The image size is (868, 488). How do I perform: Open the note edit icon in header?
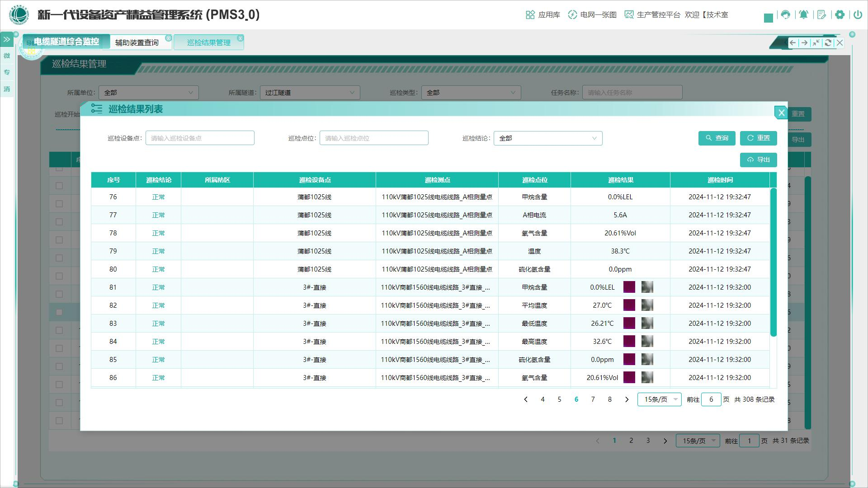[821, 14]
